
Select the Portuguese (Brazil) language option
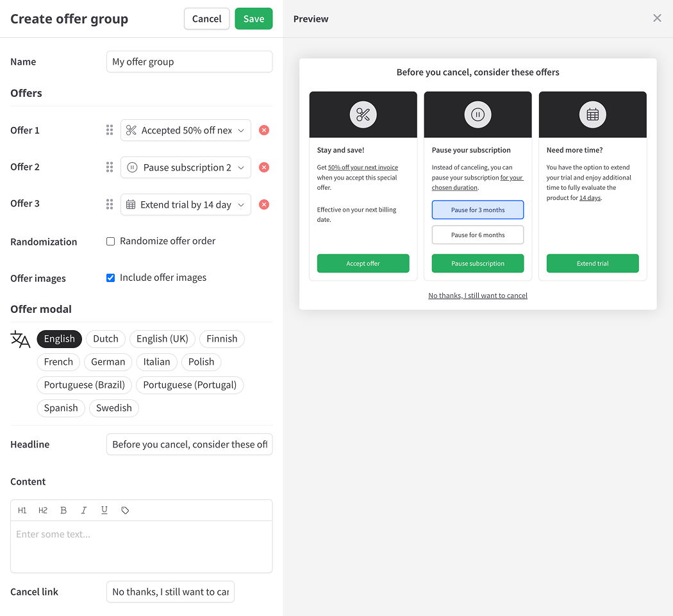84,385
